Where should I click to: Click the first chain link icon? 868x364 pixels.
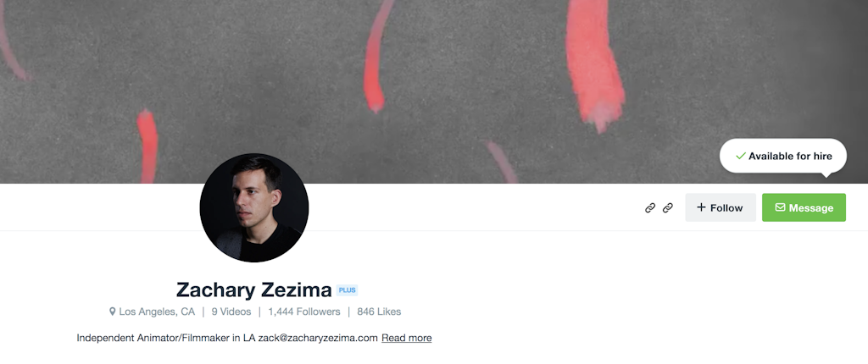click(650, 207)
